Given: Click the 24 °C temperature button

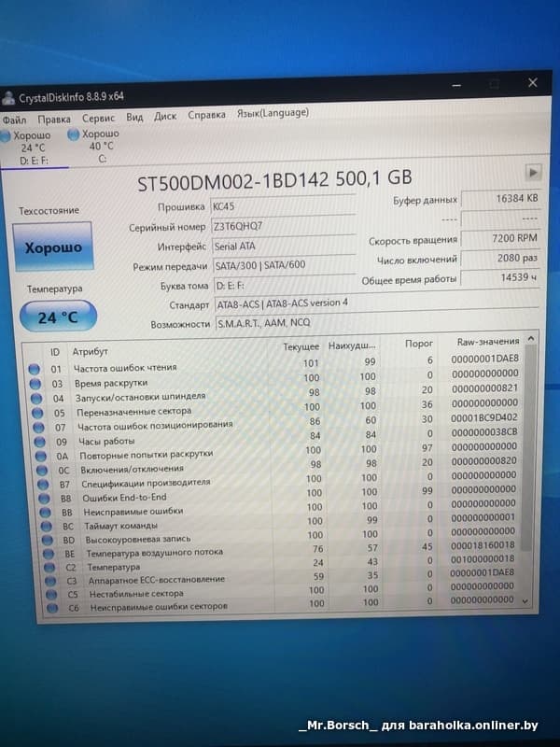Looking at the screenshot, I should (58, 317).
